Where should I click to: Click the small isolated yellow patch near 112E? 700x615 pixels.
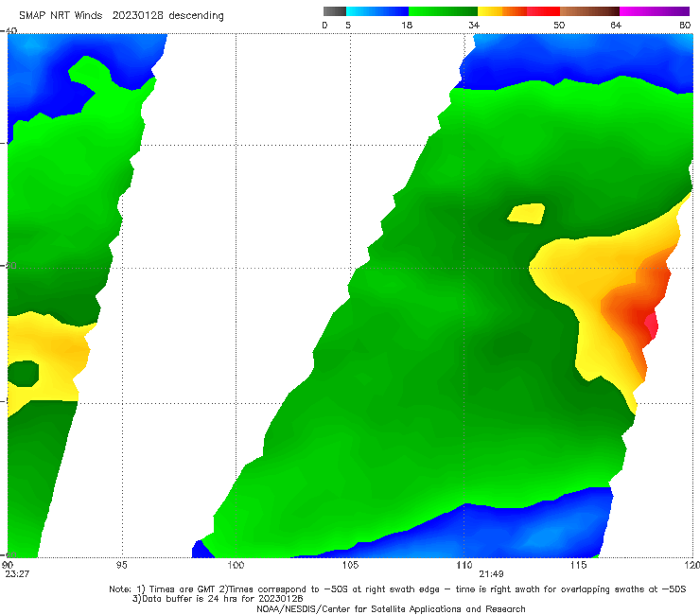(x=526, y=214)
